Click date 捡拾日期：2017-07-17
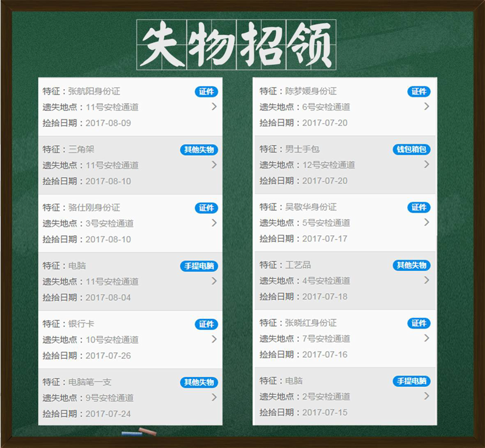The image size is (485, 448). pos(304,239)
